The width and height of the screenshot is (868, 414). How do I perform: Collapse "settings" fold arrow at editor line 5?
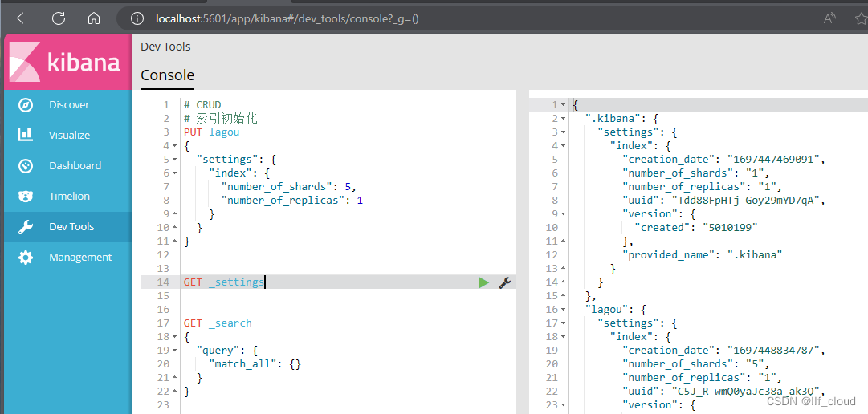[175, 160]
